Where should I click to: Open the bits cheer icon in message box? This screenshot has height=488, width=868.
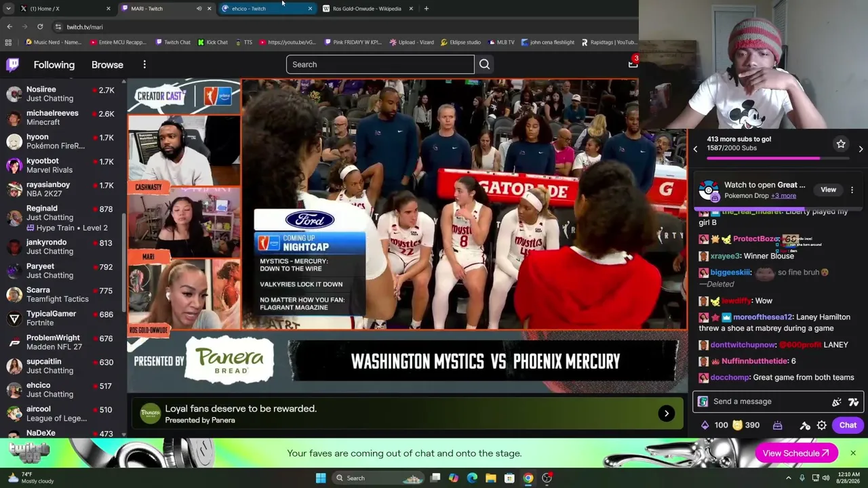coord(837,401)
